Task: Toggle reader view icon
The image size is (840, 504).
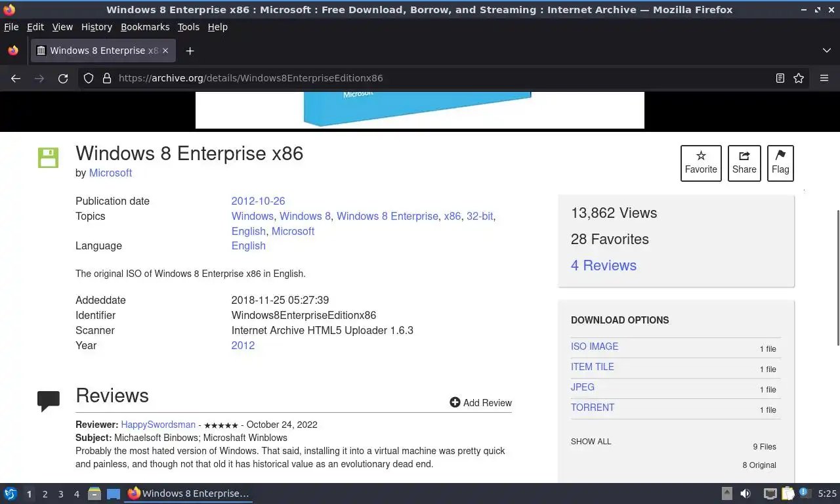Action: 780,78
